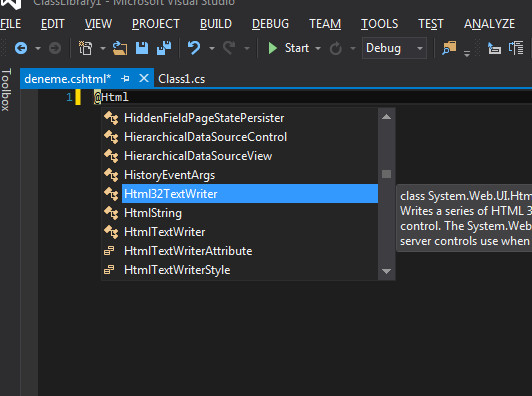This screenshot has height=396, width=532.
Task: Open the Navigate Backward history dropdown
Action: (38, 49)
